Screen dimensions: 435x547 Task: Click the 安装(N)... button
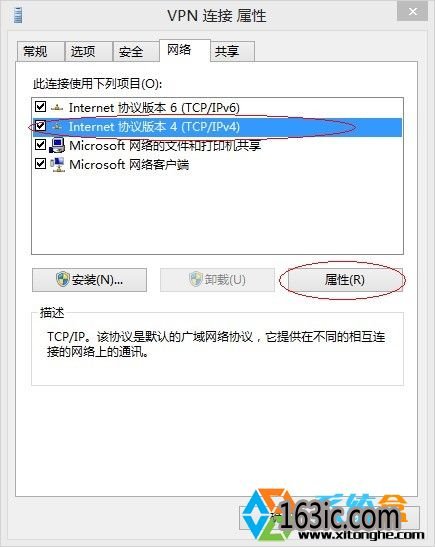point(89,280)
